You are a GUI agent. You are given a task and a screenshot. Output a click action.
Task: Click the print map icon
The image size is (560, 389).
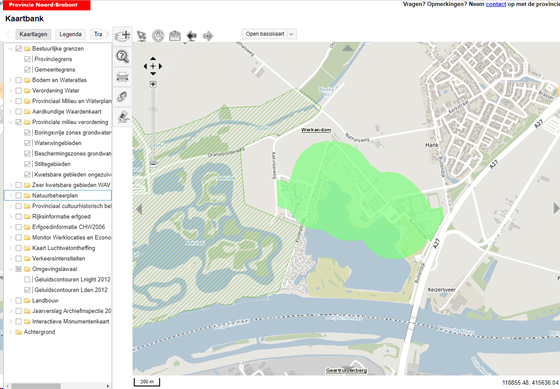click(x=122, y=77)
